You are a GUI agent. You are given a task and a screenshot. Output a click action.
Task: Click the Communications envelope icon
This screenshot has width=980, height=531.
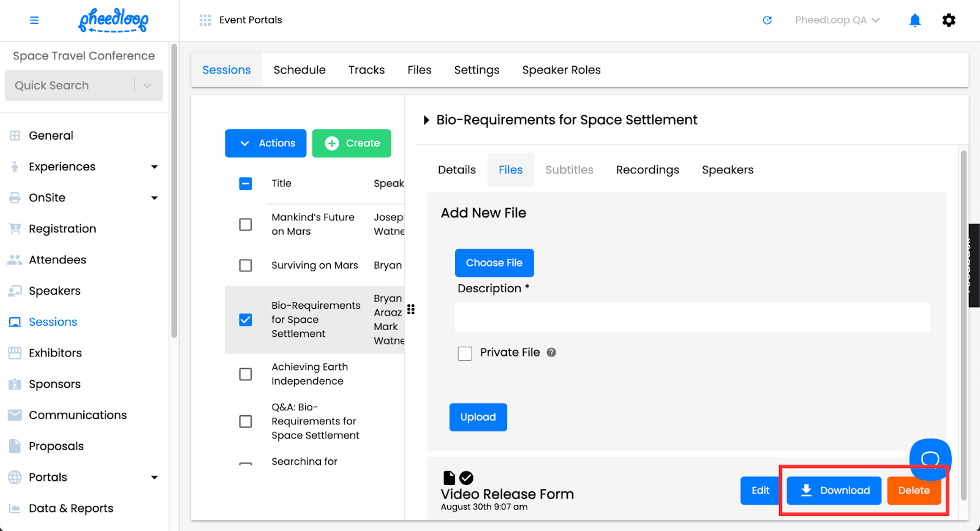15,415
